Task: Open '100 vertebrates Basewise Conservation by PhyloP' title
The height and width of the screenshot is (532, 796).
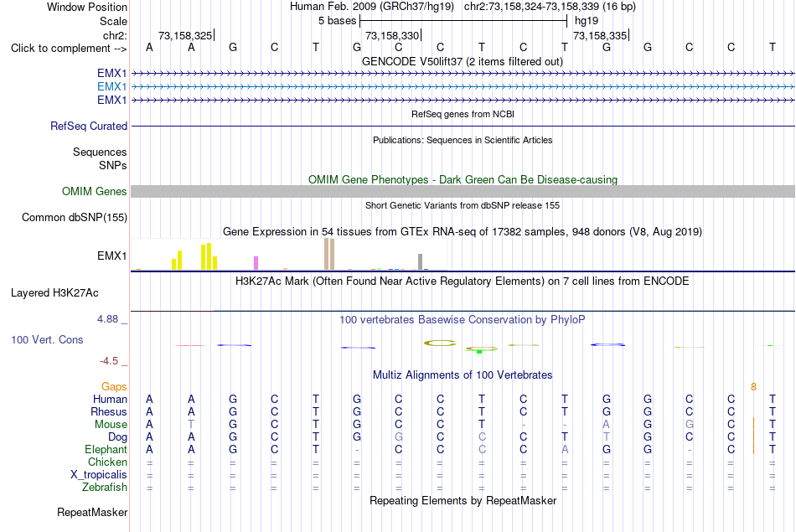Action: [x=462, y=320]
